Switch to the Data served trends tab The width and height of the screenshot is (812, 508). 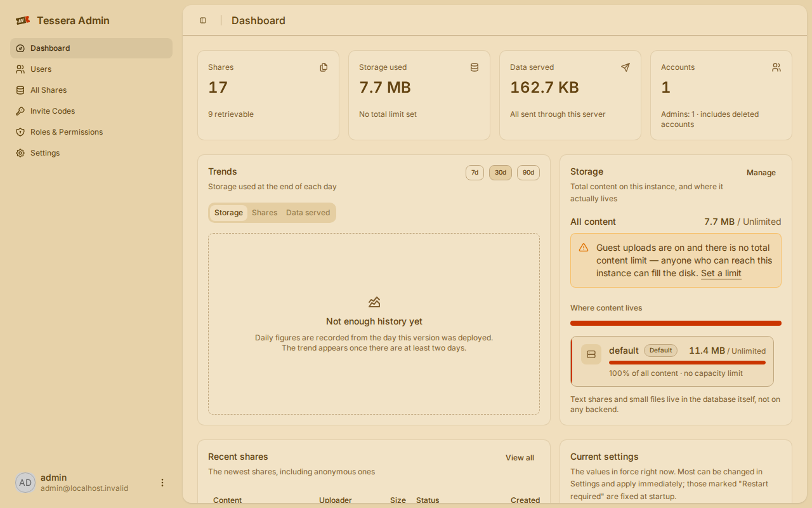click(x=308, y=213)
